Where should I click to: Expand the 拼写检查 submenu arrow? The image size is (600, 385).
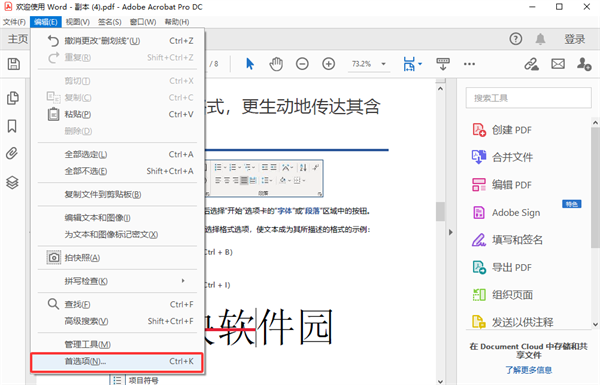pos(183,281)
